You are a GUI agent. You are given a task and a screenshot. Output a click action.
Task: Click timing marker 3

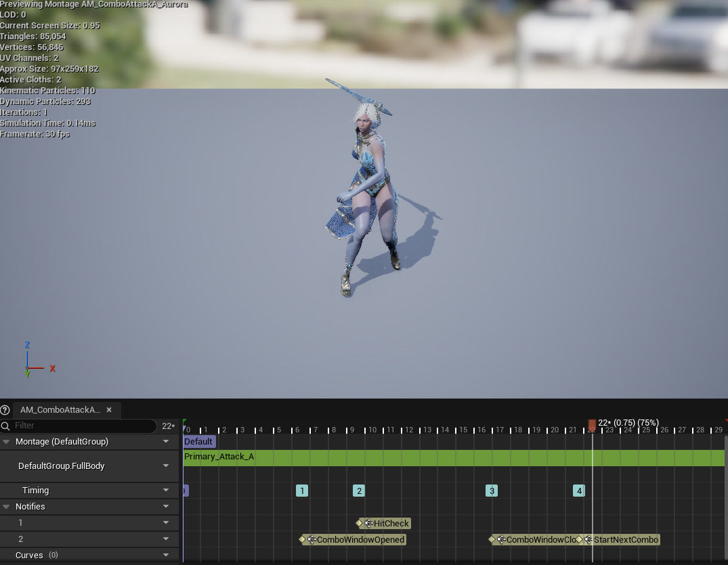pyautogui.click(x=492, y=491)
